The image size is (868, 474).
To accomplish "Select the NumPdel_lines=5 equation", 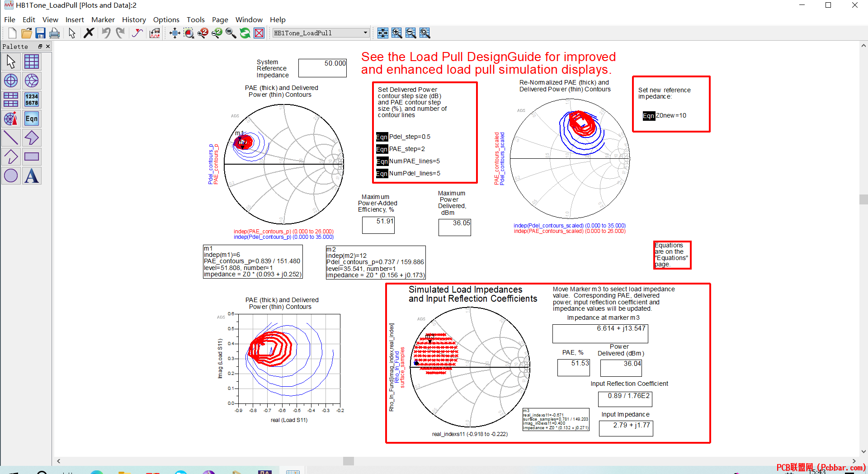I will point(408,173).
